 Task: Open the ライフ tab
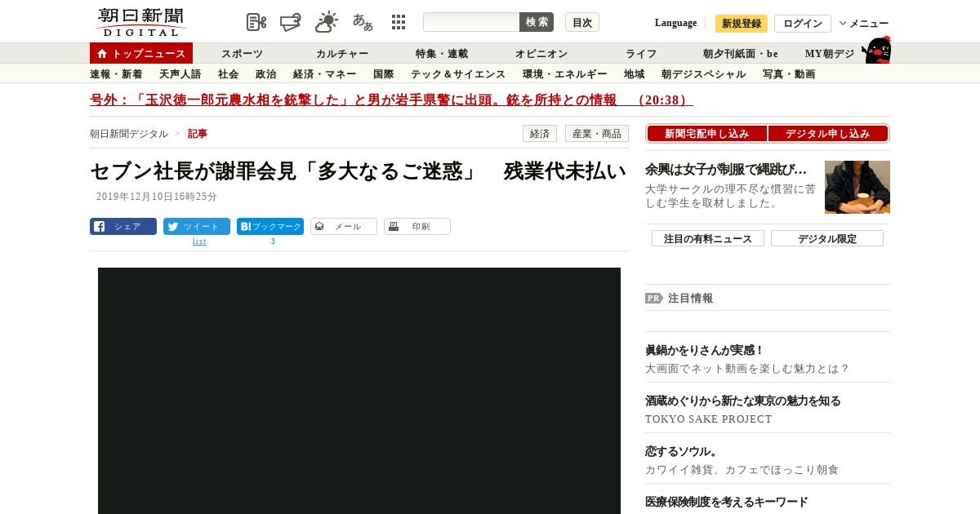[x=641, y=54]
